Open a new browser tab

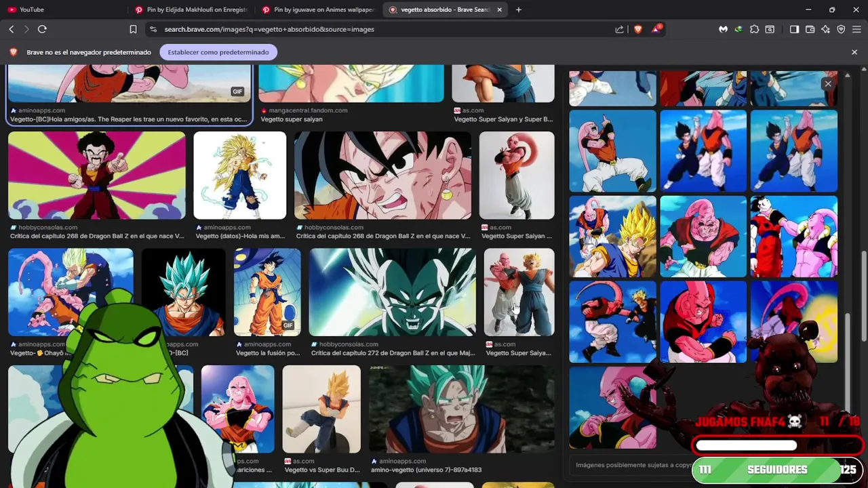(519, 9)
